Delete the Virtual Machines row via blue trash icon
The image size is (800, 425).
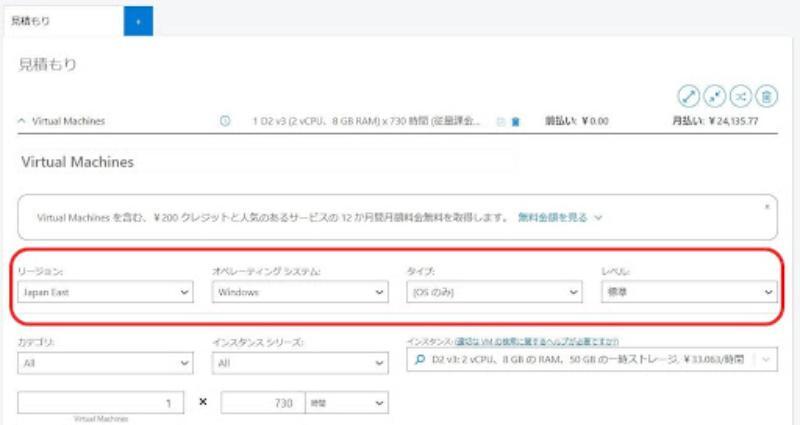pos(516,122)
